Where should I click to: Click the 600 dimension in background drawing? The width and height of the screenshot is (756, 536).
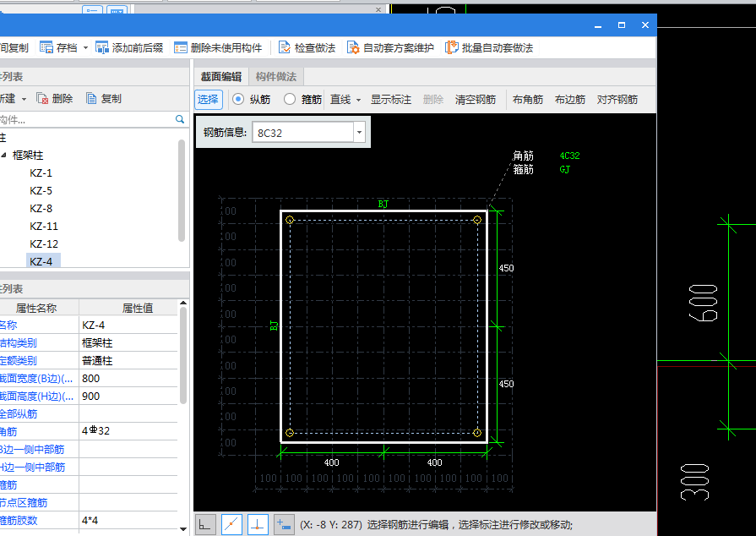coord(703,303)
